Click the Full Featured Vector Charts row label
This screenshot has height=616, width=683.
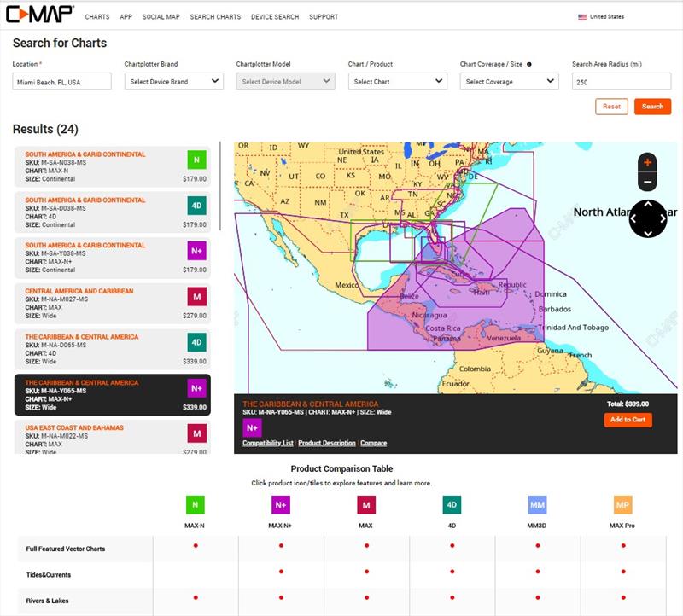pos(66,549)
